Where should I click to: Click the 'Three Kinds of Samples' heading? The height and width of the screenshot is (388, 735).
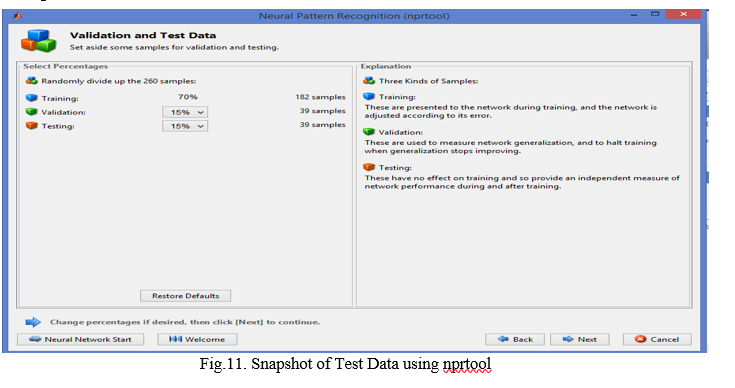[428, 81]
